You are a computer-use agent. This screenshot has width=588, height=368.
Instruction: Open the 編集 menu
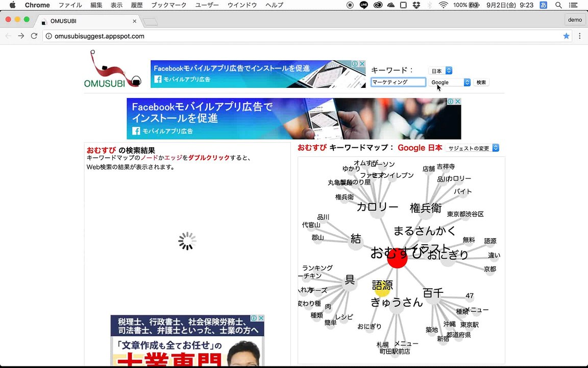tap(96, 5)
